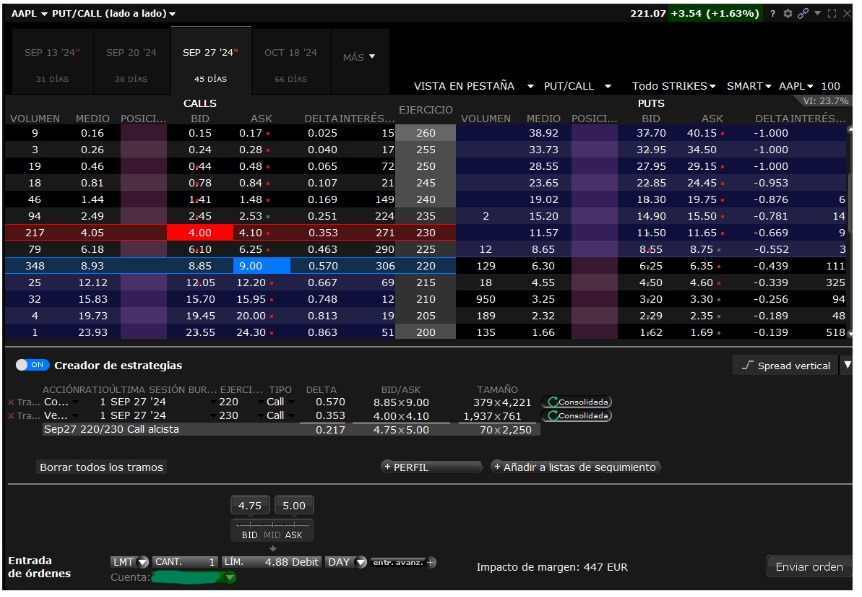Open the help question mark icon
This screenshot has height=597, width=862.
[772, 14]
